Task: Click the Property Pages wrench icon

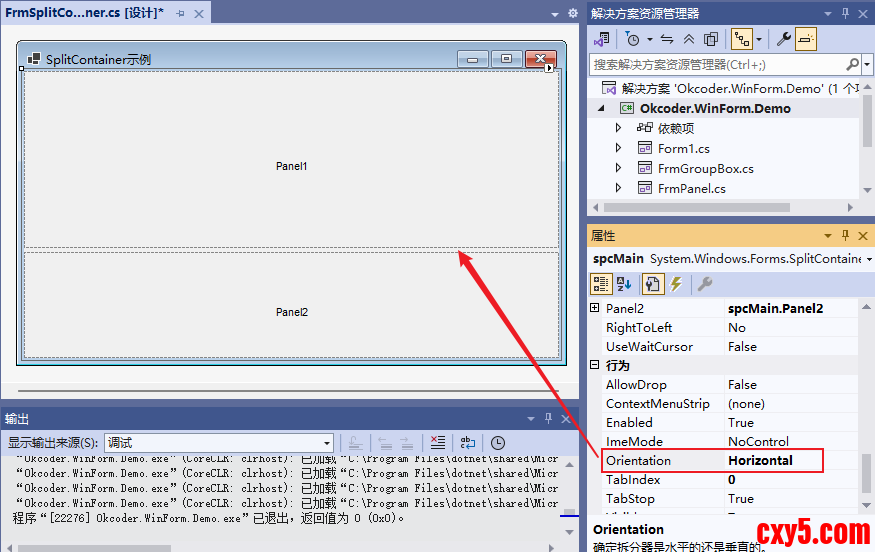Action: [x=705, y=284]
